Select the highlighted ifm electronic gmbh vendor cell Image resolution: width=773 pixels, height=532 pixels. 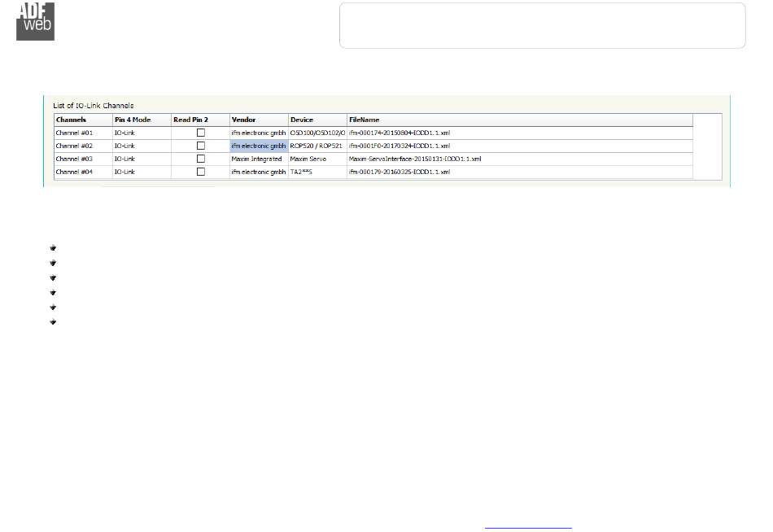(x=258, y=146)
